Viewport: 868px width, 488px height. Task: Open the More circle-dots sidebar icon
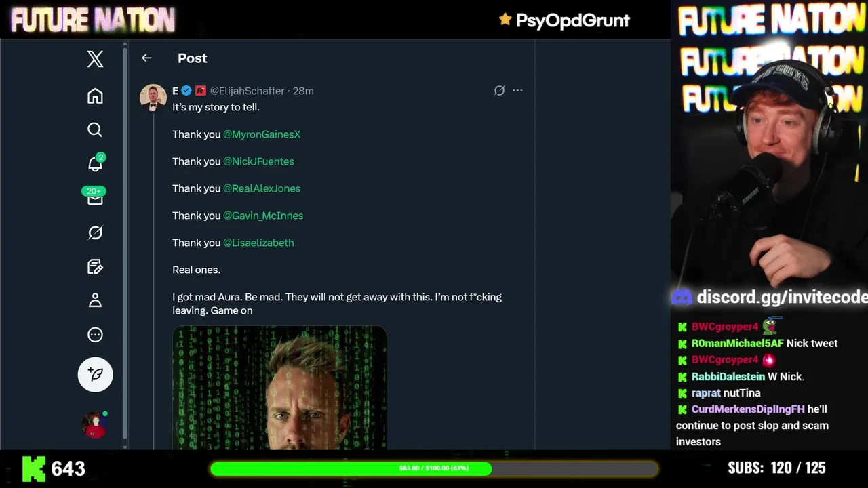95,334
